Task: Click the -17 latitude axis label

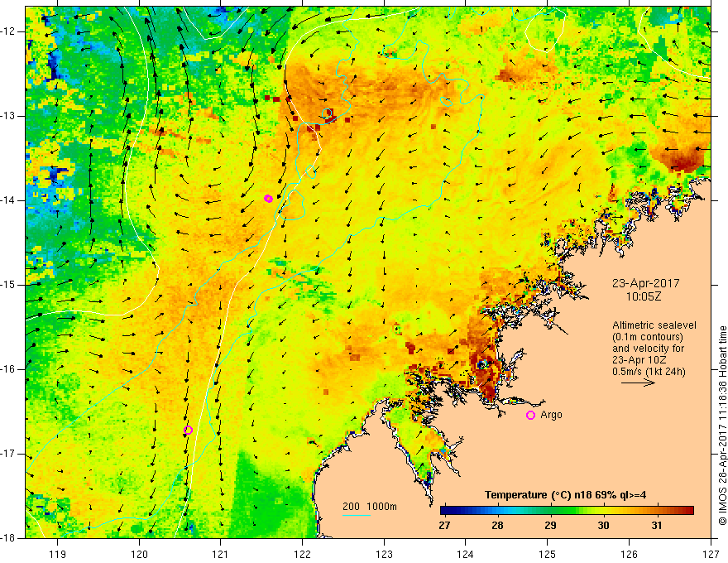Action: 8,454
